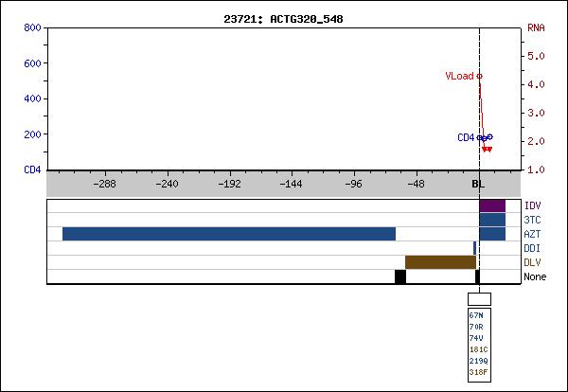Select mutation 67N in the list
The image size is (568, 392).
point(476,315)
